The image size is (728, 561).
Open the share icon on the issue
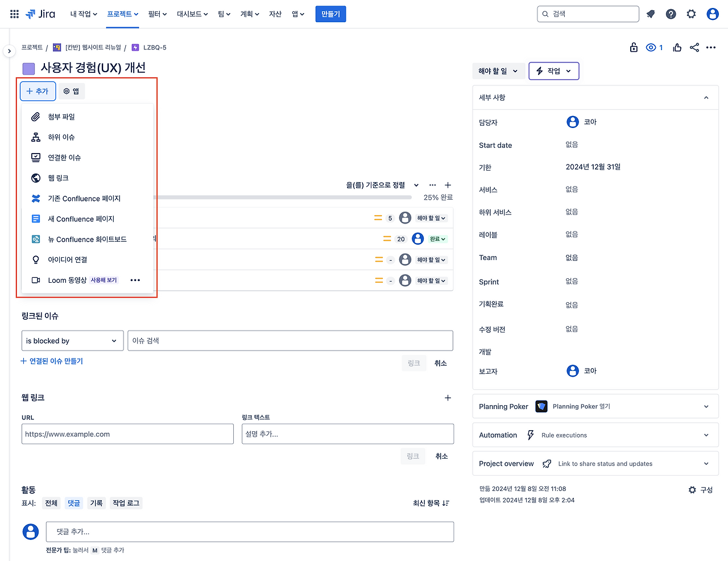694,47
